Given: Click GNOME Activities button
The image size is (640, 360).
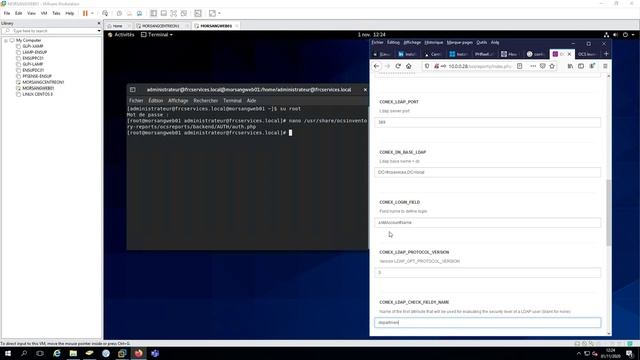Looking at the screenshot, I should (x=121, y=35).
